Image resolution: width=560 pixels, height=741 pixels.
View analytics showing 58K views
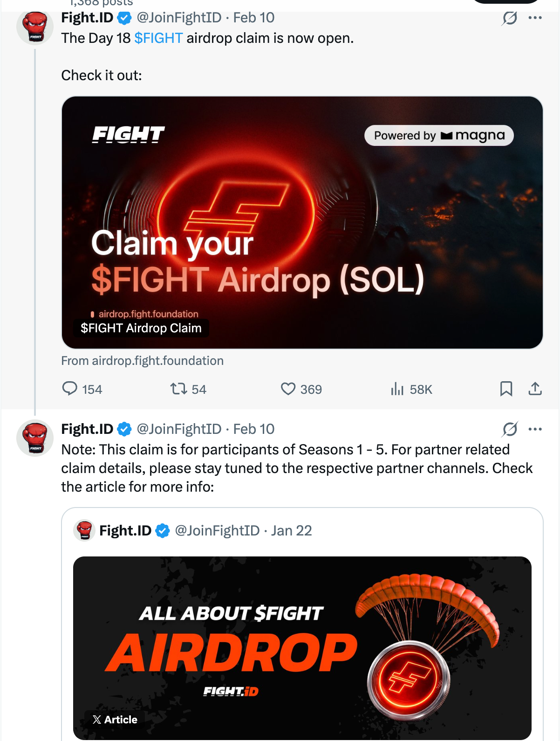coord(397,389)
